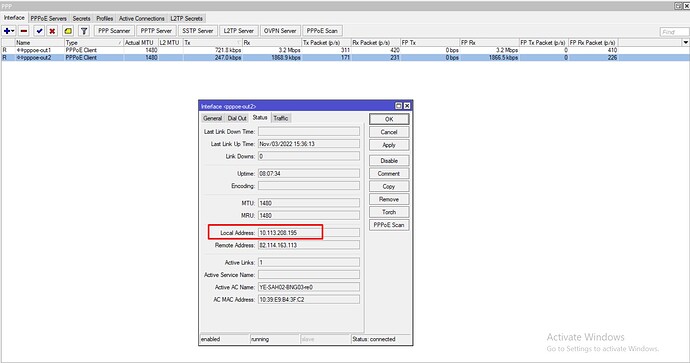Click the dialog Disable button
This screenshot has height=363, width=690.
389,161
